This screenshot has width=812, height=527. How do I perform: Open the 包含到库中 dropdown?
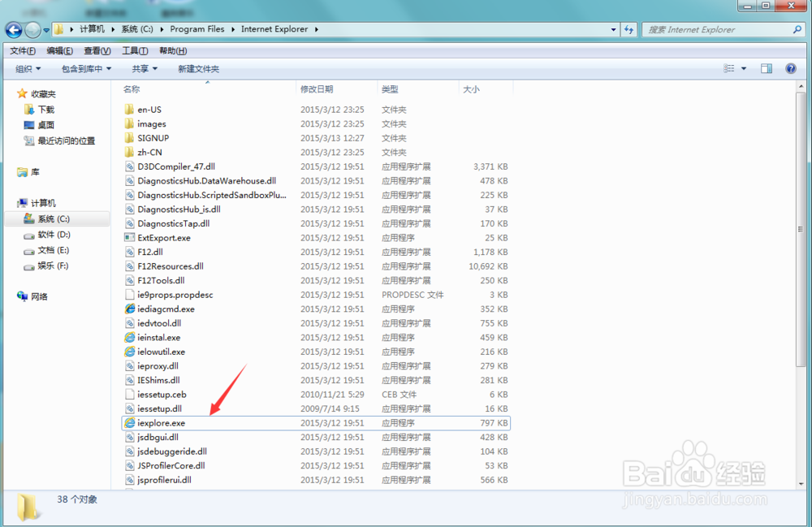coord(86,69)
